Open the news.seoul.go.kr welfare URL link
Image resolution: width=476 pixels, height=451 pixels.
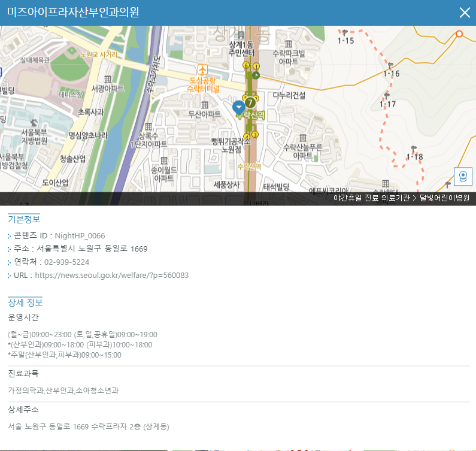pos(112,275)
